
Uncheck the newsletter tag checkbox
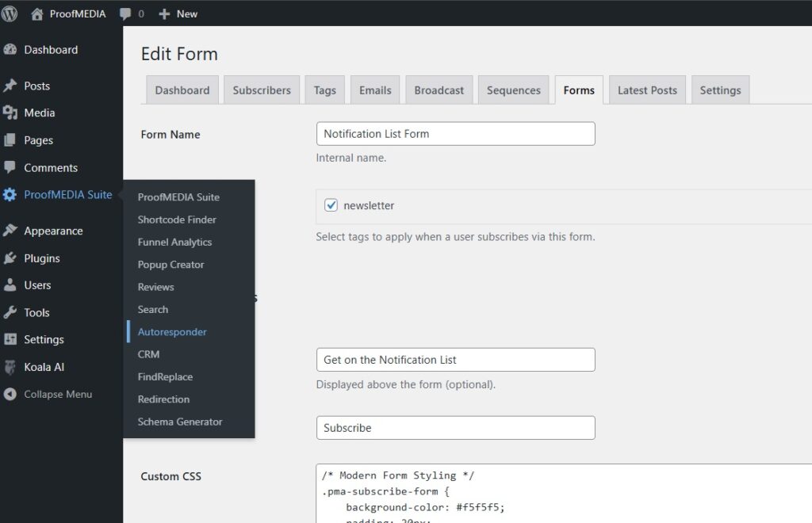click(x=331, y=205)
